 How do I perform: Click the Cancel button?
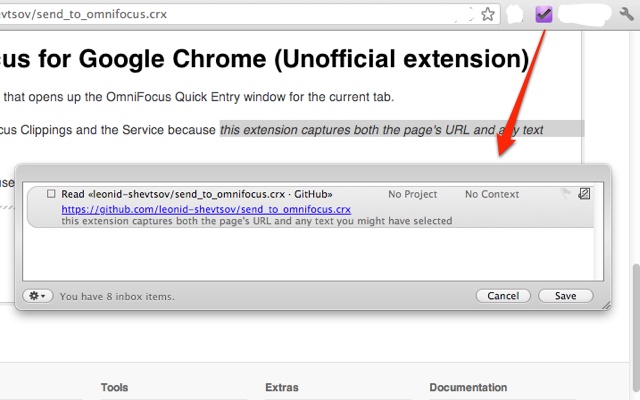point(503,296)
